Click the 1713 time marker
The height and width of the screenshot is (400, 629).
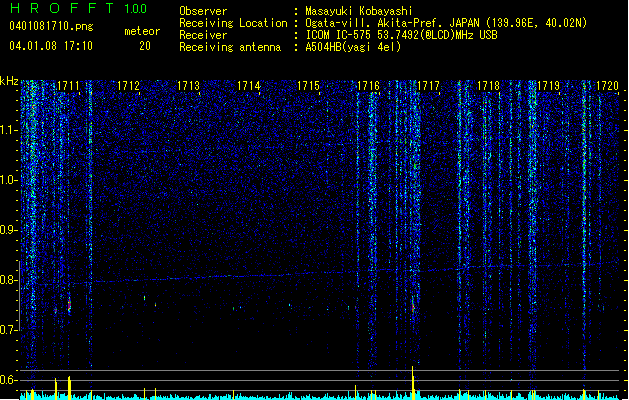[188, 86]
